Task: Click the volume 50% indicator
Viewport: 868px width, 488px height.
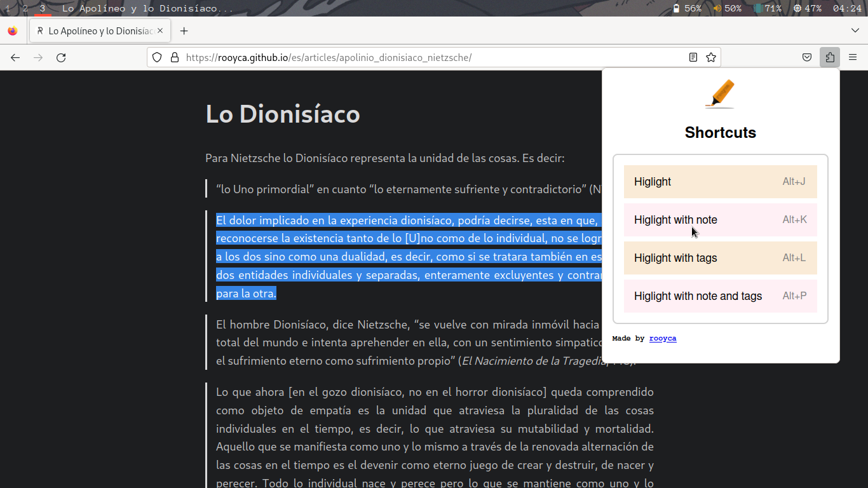Action: [728, 8]
